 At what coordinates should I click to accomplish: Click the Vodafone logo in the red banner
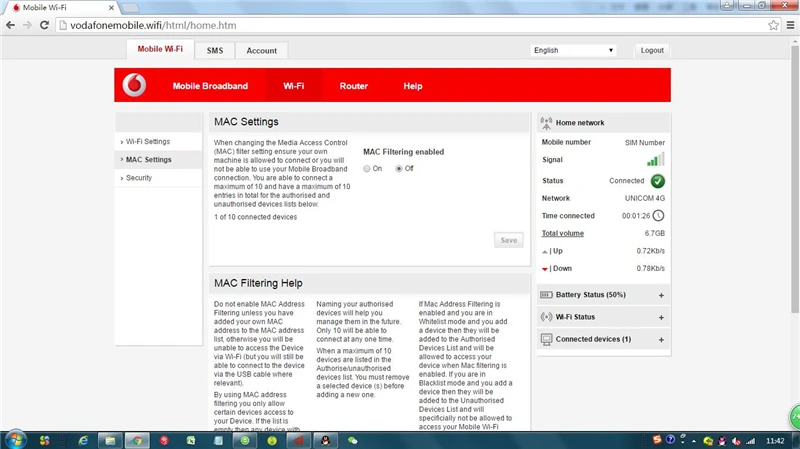click(x=134, y=85)
